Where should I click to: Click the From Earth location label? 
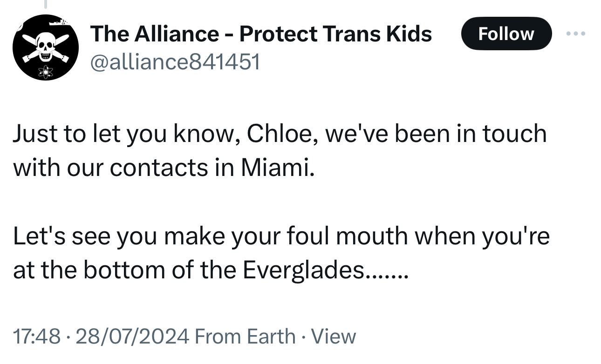click(x=246, y=336)
